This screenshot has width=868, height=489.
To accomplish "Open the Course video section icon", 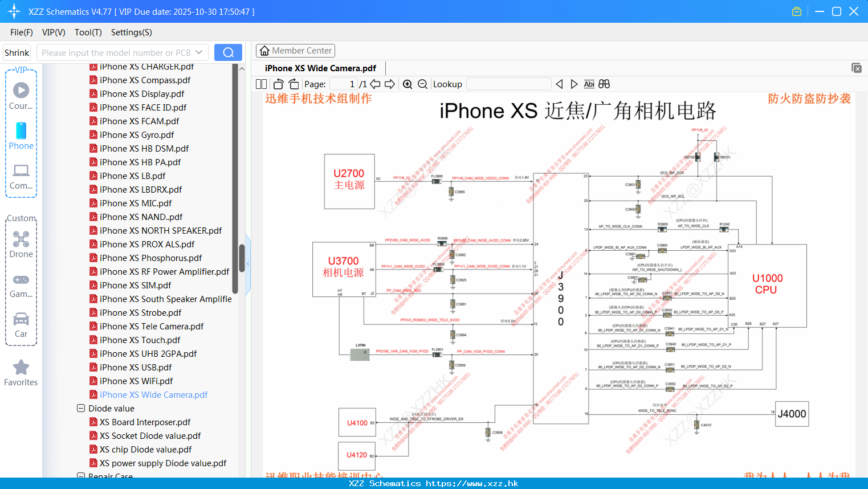I will click(21, 90).
